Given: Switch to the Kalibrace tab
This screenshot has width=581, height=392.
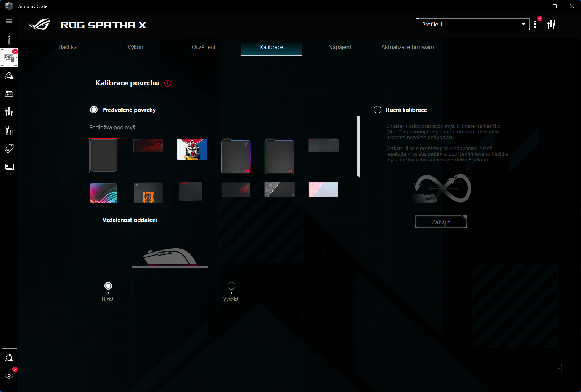Looking at the screenshot, I should coord(272,47).
